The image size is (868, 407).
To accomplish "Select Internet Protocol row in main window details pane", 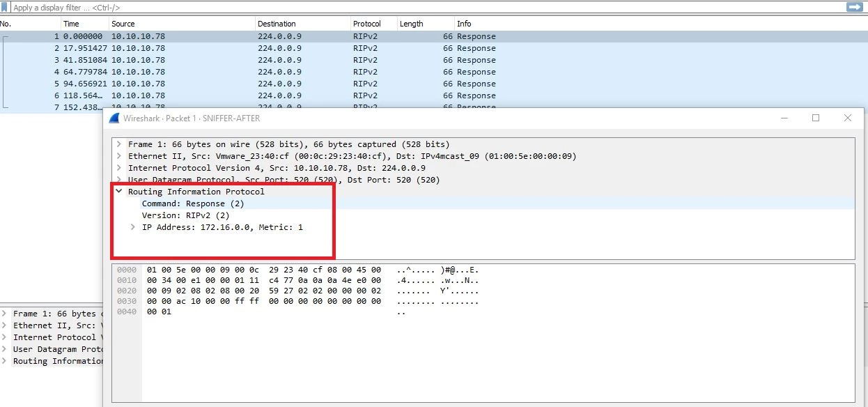I will pos(57,337).
